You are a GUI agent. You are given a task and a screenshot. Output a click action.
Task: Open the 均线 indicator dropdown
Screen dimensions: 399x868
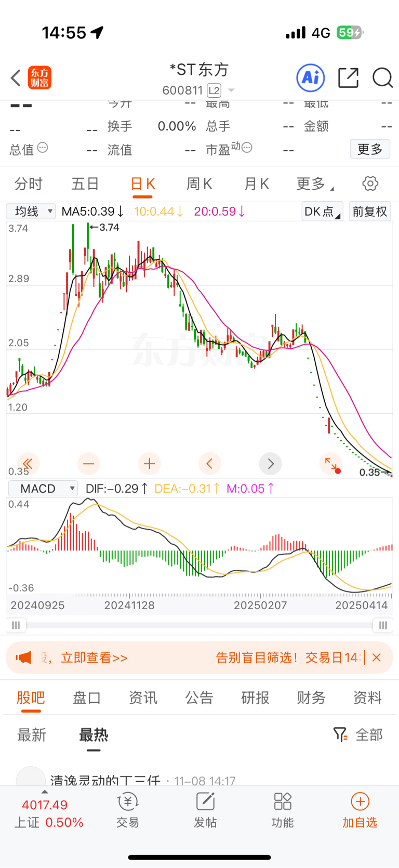[31, 212]
